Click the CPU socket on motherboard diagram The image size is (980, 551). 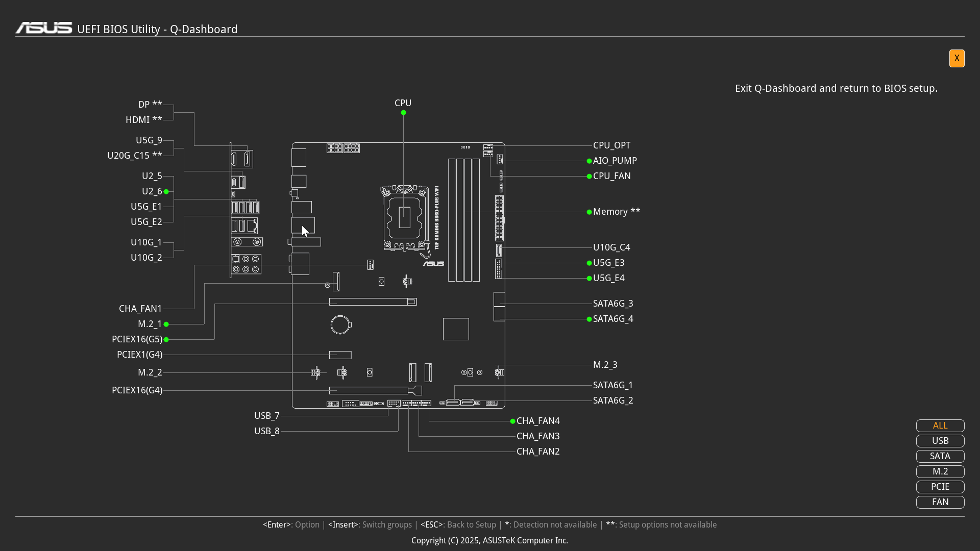[x=404, y=218]
